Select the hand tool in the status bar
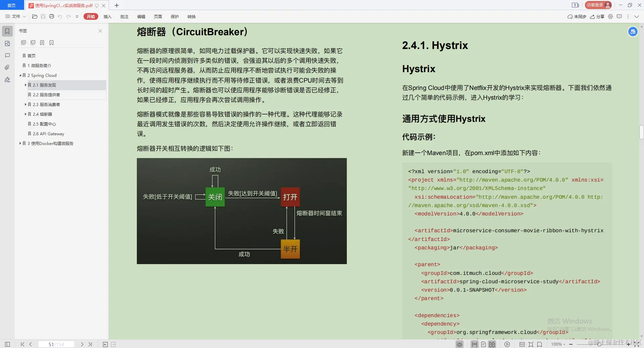Image resolution: width=644 pixels, height=348 pixels. coord(474,344)
